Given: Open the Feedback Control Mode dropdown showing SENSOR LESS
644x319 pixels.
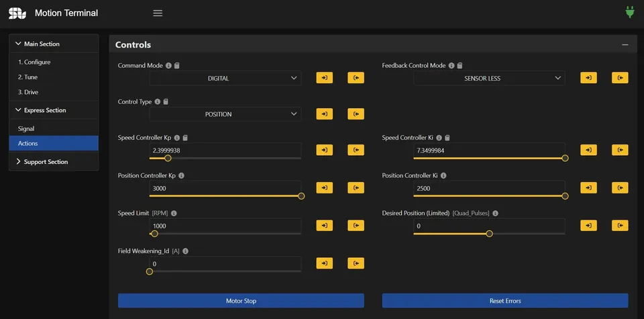Looking at the screenshot, I should pyautogui.click(x=489, y=78).
